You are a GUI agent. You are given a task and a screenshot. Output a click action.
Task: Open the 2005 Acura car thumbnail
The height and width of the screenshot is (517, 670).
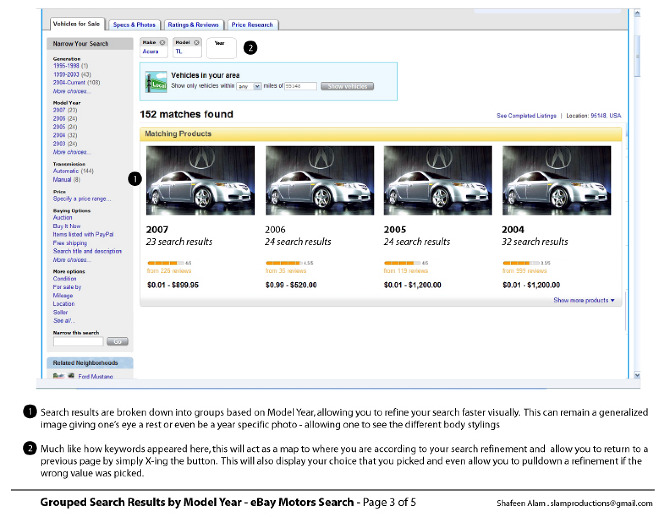438,180
